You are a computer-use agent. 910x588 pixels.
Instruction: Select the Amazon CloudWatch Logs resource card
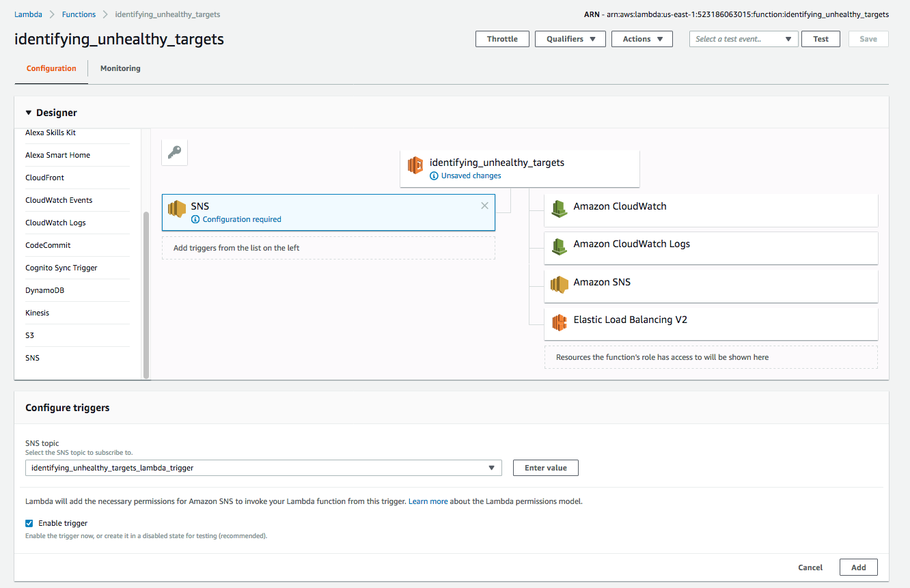point(711,247)
